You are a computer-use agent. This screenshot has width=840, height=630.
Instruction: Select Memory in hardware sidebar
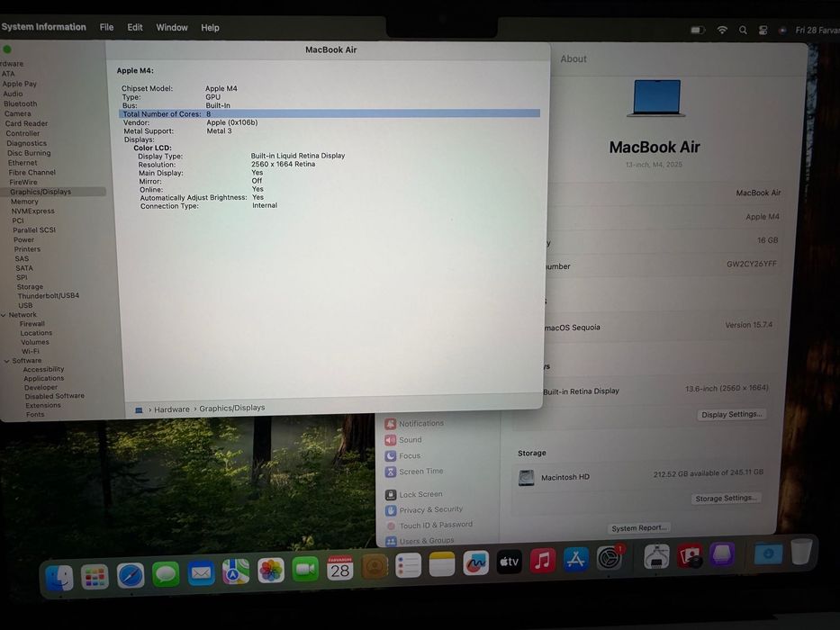24,202
